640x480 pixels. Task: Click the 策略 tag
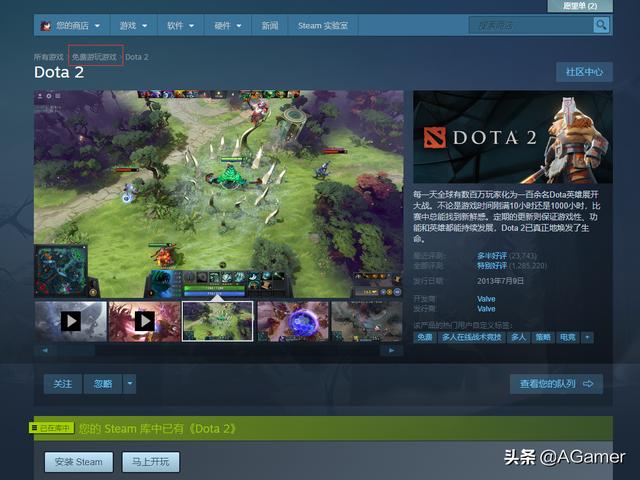(543, 338)
